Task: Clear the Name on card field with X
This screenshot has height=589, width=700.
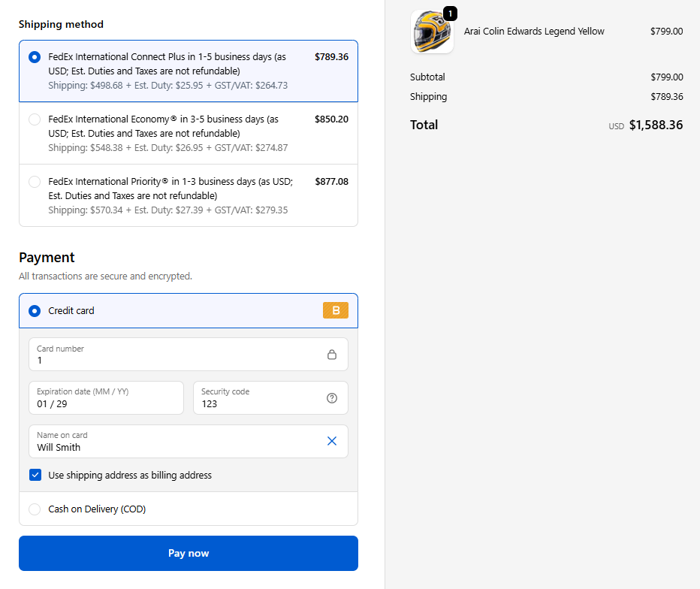Action: [332, 441]
